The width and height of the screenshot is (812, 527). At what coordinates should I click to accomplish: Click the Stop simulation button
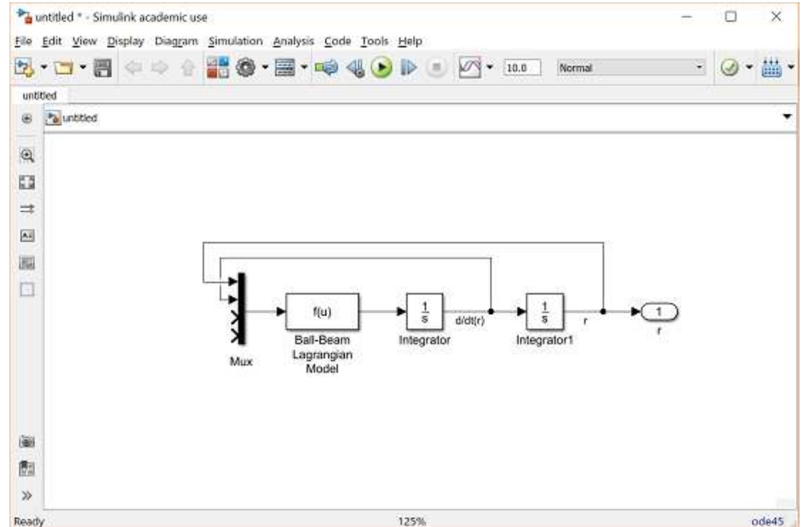[x=436, y=68]
